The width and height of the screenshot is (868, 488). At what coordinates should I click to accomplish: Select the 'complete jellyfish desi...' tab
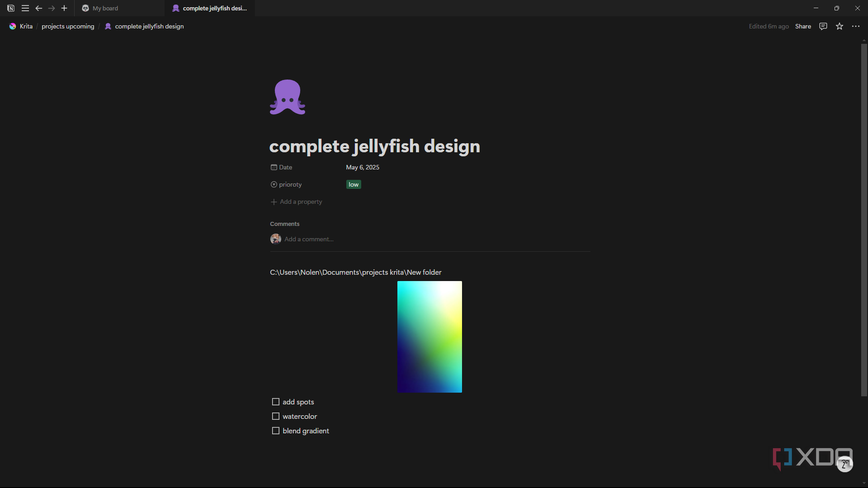click(x=210, y=8)
